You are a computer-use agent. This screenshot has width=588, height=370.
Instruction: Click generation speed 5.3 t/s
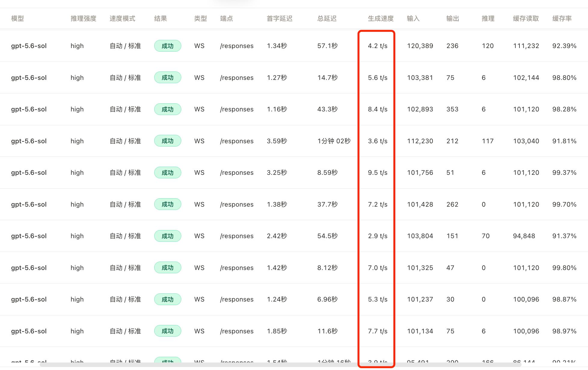click(378, 299)
